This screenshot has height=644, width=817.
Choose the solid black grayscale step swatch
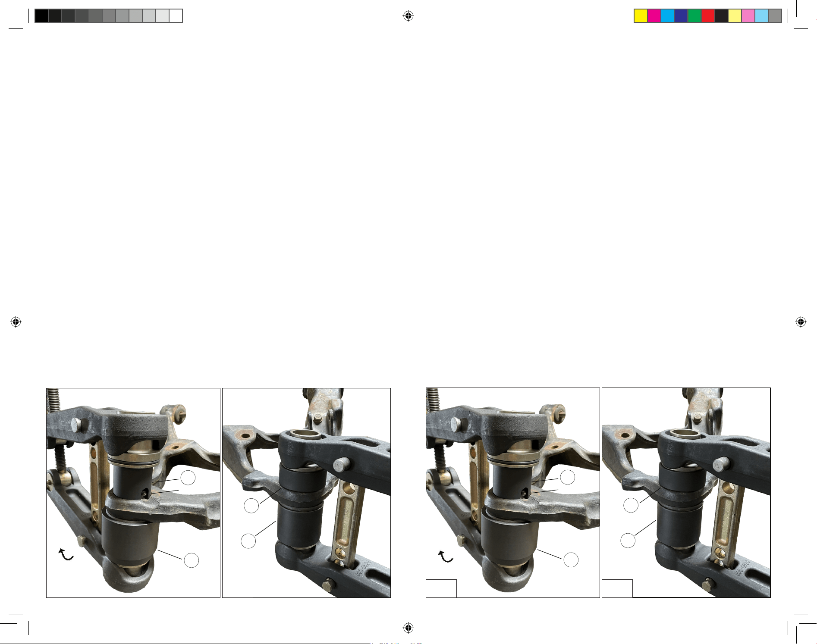point(41,16)
